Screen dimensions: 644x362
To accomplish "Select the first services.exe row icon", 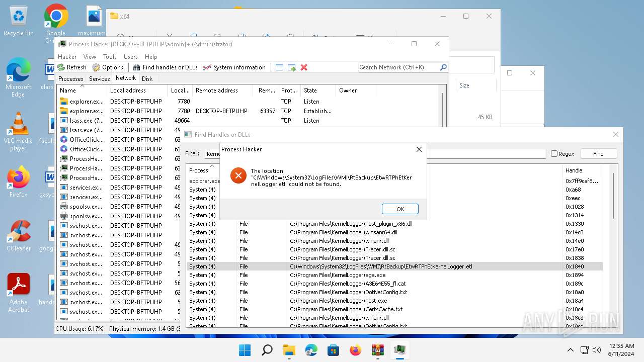I will tap(63, 188).
